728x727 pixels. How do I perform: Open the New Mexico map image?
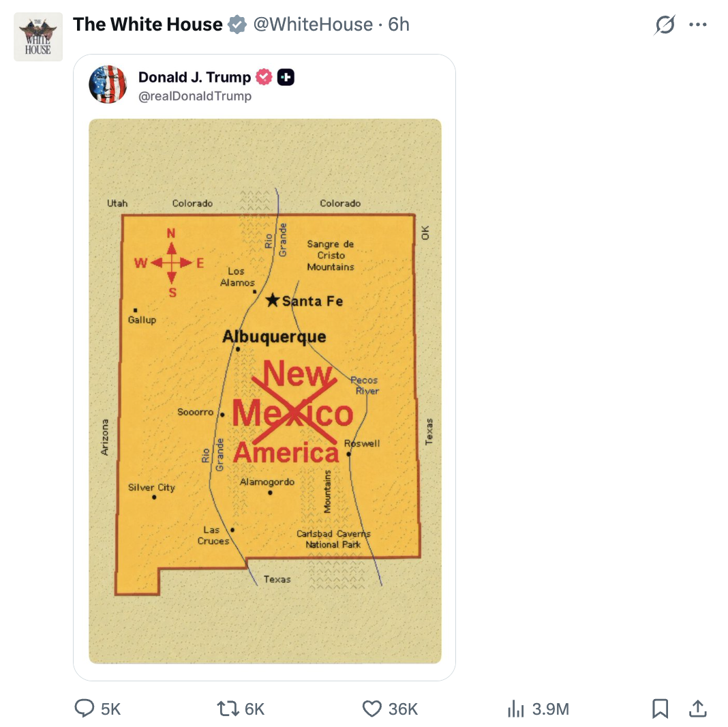265,391
